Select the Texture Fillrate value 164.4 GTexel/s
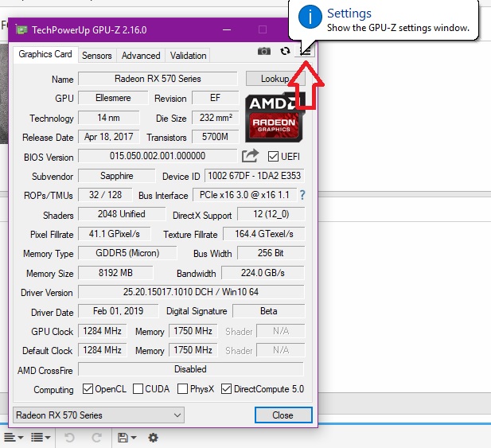 pyautogui.click(x=264, y=234)
